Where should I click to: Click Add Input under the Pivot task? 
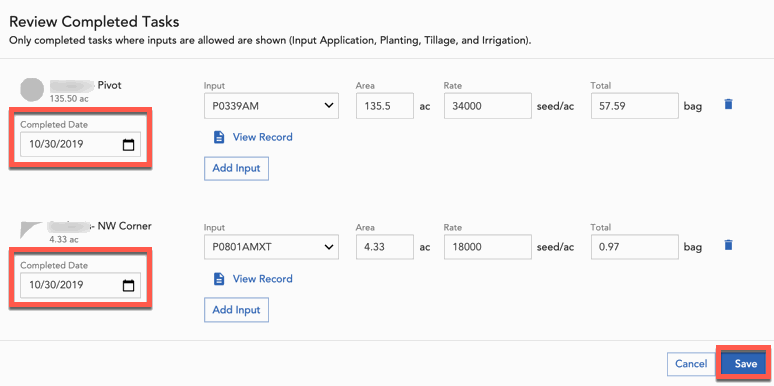coord(236,168)
